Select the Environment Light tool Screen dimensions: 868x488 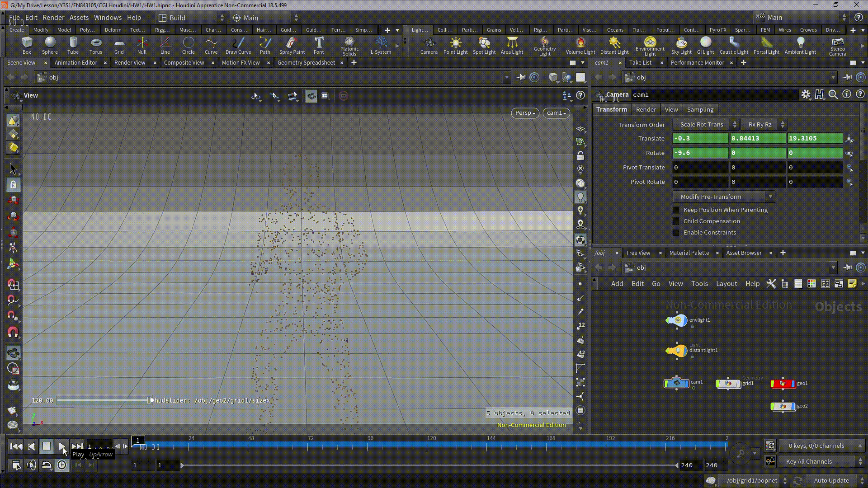649,45
